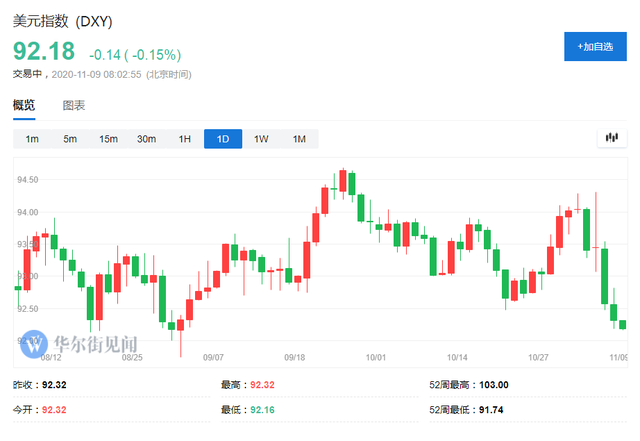Select the 1m interval

coord(32,139)
